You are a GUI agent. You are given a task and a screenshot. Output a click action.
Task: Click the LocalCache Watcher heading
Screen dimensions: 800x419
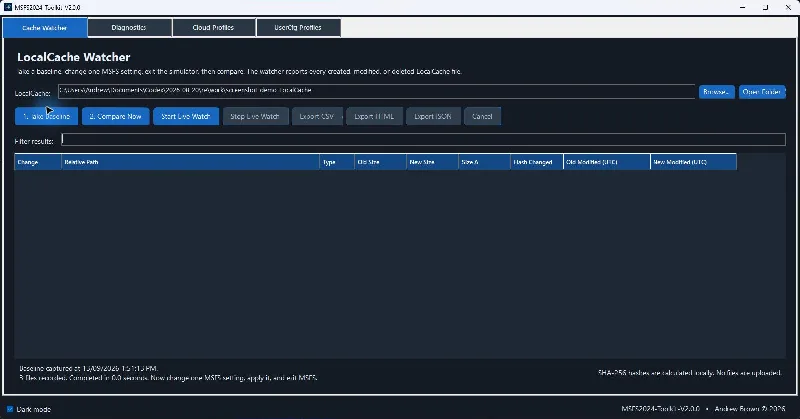[73, 57]
